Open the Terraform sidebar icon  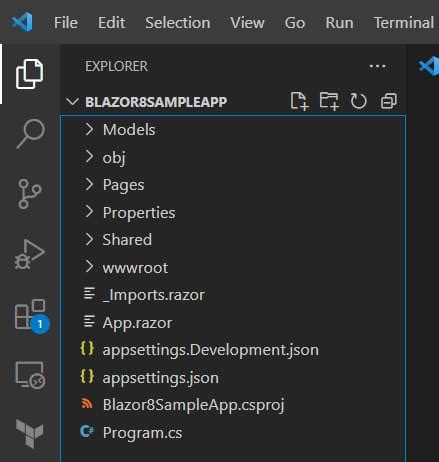[30, 434]
